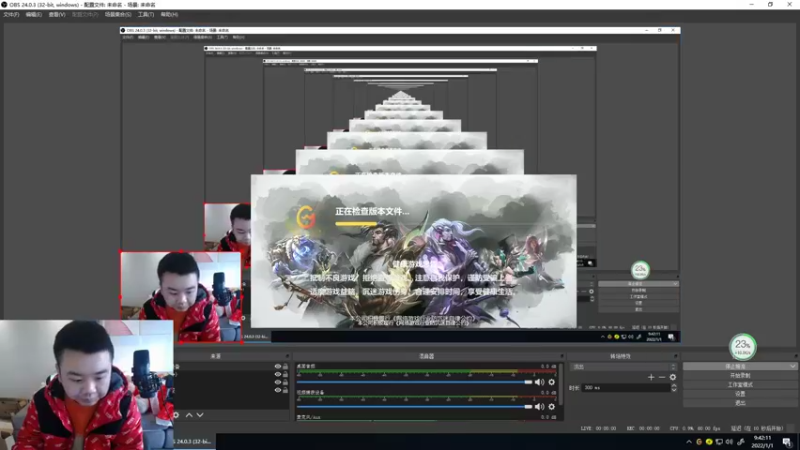Image resolution: width=800 pixels, height=450 pixels.
Task: Click the OBS 24.0.3 taskbar button
Action: tap(193, 442)
